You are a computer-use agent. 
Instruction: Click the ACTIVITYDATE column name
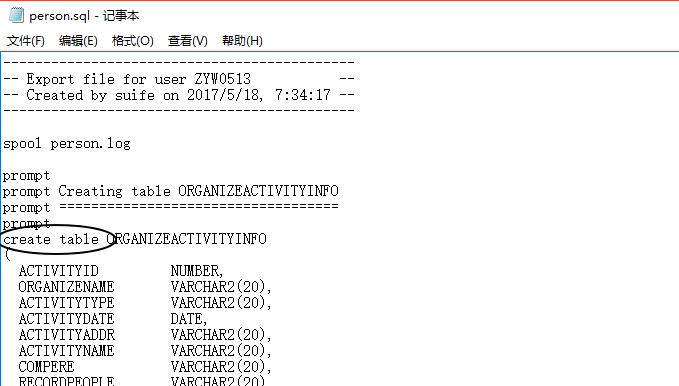coord(66,319)
